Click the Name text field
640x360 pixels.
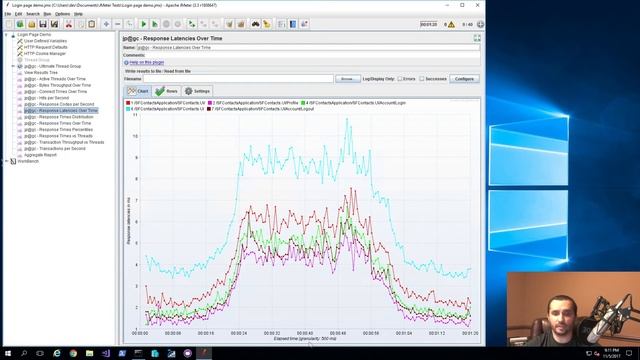pyautogui.click(x=308, y=48)
